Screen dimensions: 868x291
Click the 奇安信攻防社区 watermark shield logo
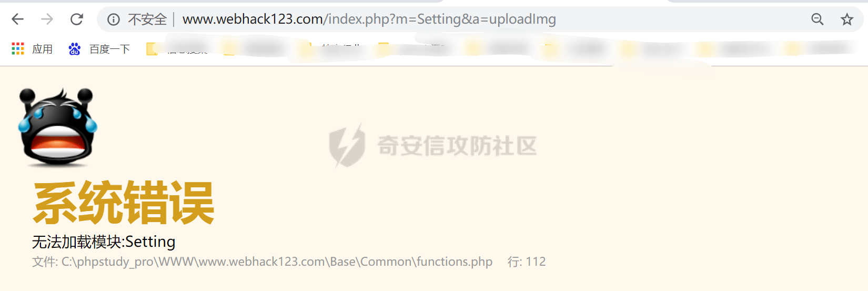[x=347, y=145]
